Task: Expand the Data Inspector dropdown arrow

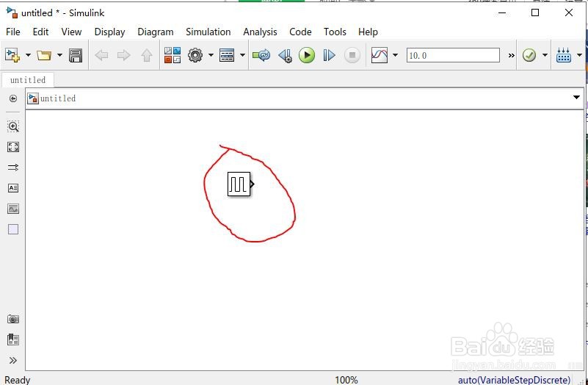Action: point(395,56)
